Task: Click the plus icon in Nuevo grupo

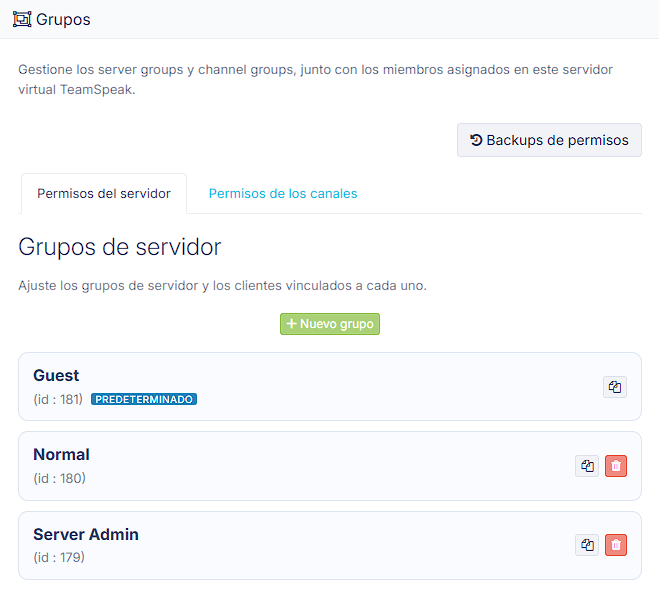Action: (x=291, y=324)
